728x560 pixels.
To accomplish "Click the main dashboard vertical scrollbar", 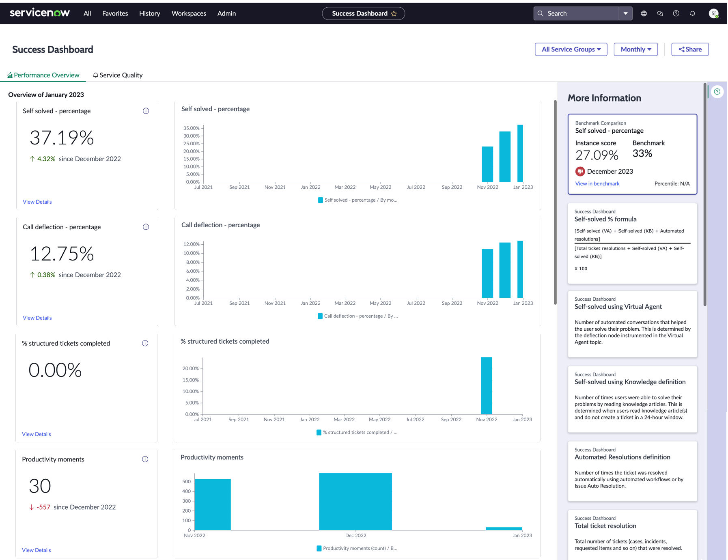I will click(x=555, y=202).
